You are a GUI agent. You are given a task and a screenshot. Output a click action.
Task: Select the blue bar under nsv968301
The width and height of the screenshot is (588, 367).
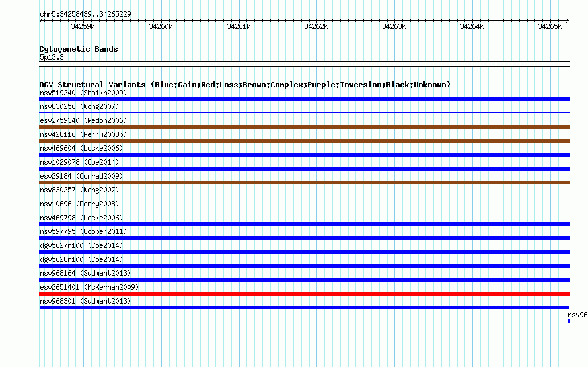click(x=304, y=307)
